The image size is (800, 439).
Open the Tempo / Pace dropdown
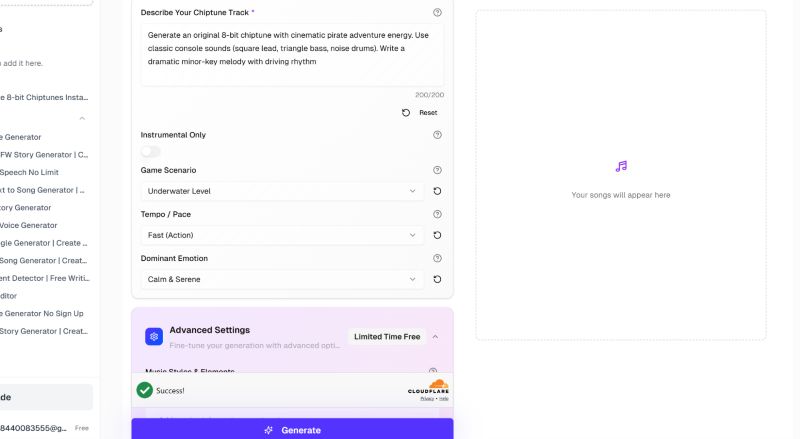pyautogui.click(x=282, y=235)
